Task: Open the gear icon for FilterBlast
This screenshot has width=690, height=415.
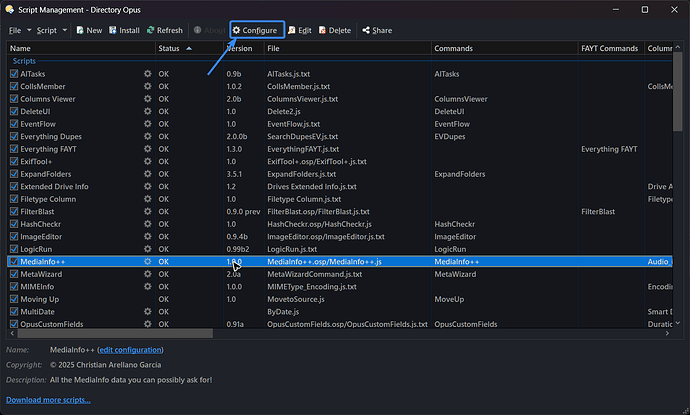Action: (147, 212)
